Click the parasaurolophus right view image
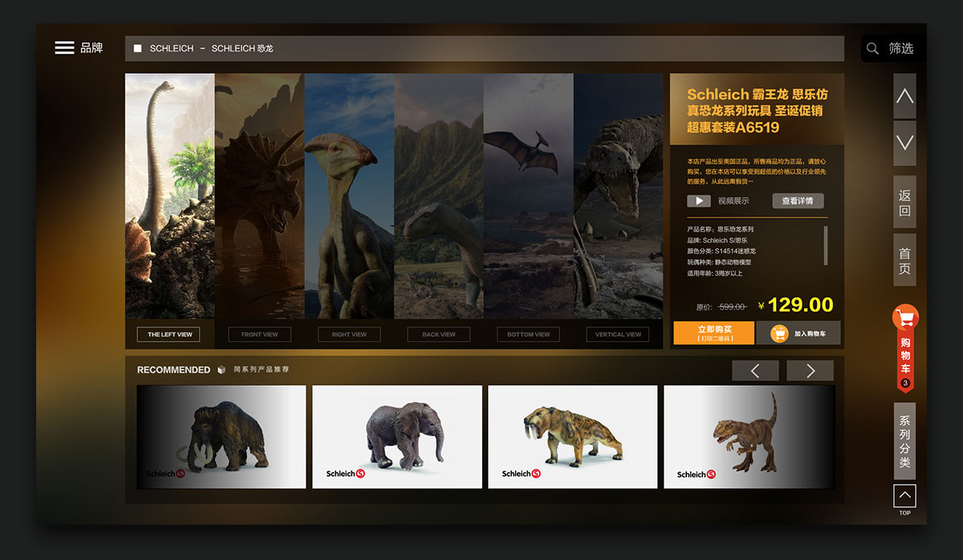 coord(349,197)
